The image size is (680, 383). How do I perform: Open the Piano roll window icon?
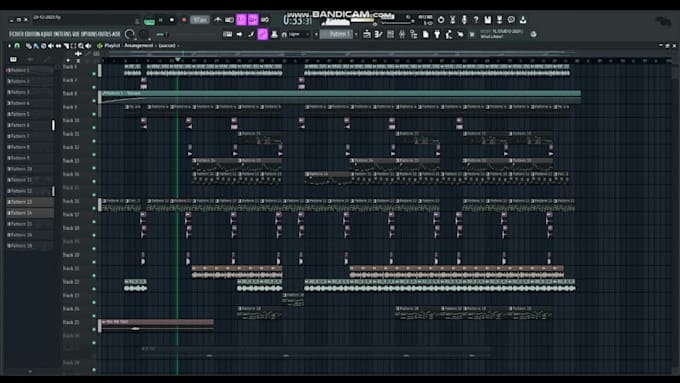coord(379,34)
